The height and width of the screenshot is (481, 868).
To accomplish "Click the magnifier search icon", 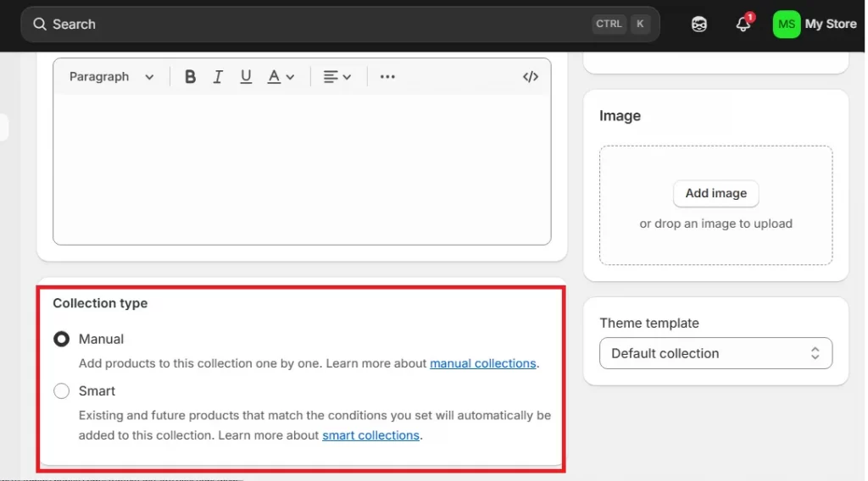I will pyautogui.click(x=39, y=25).
